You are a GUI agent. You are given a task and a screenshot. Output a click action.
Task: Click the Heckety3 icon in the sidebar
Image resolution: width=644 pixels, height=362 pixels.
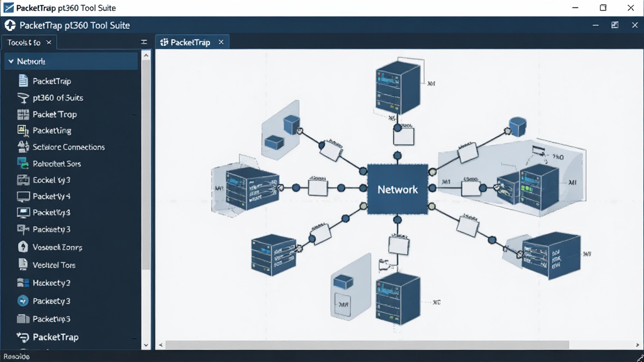(23, 283)
